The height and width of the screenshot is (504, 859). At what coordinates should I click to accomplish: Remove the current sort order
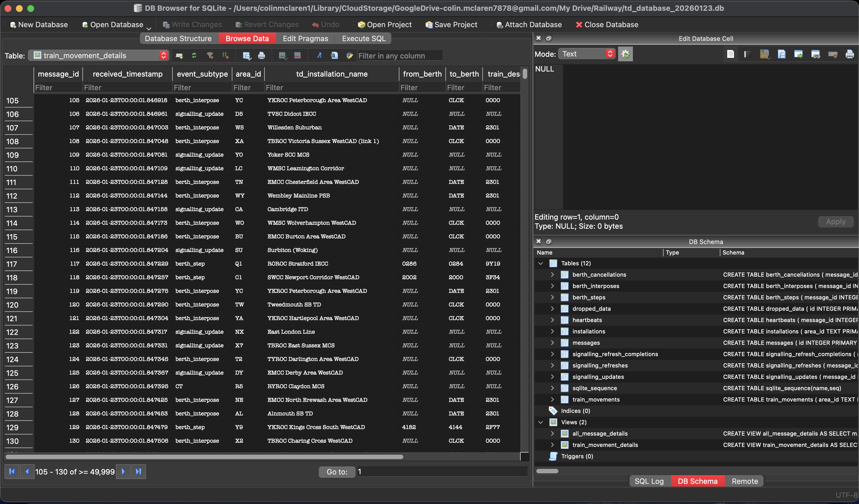click(x=225, y=55)
